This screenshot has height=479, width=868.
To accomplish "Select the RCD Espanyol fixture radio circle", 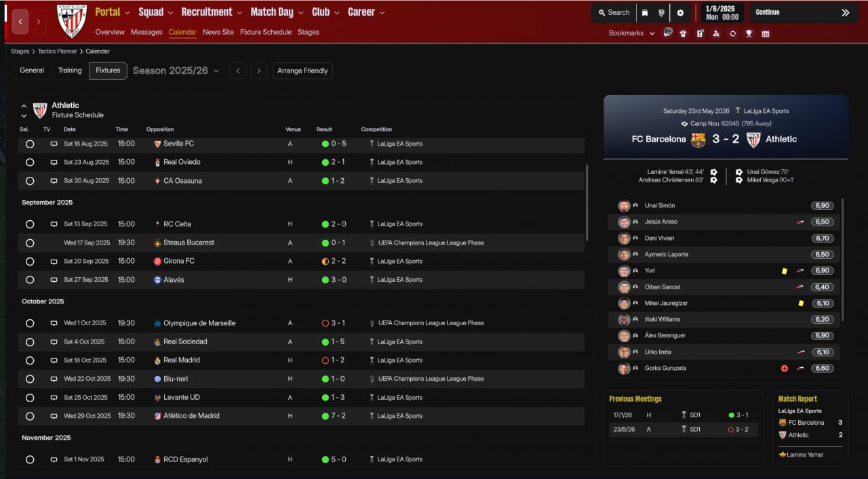I will tap(30, 459).
